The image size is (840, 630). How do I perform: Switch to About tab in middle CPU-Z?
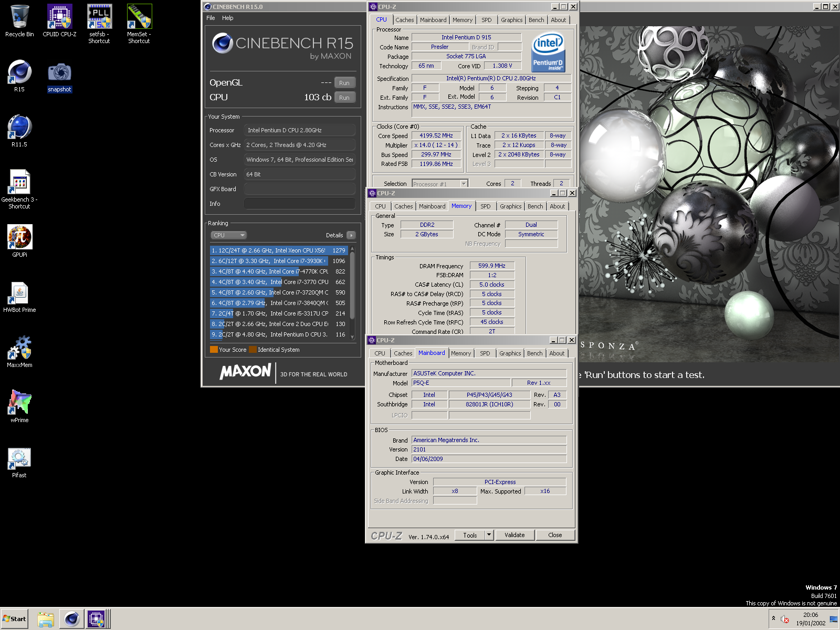click(x=558, y=206)
